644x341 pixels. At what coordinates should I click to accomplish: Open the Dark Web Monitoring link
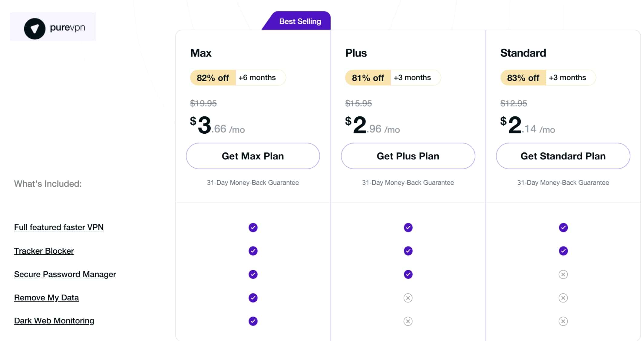click(x=54, y=321)
